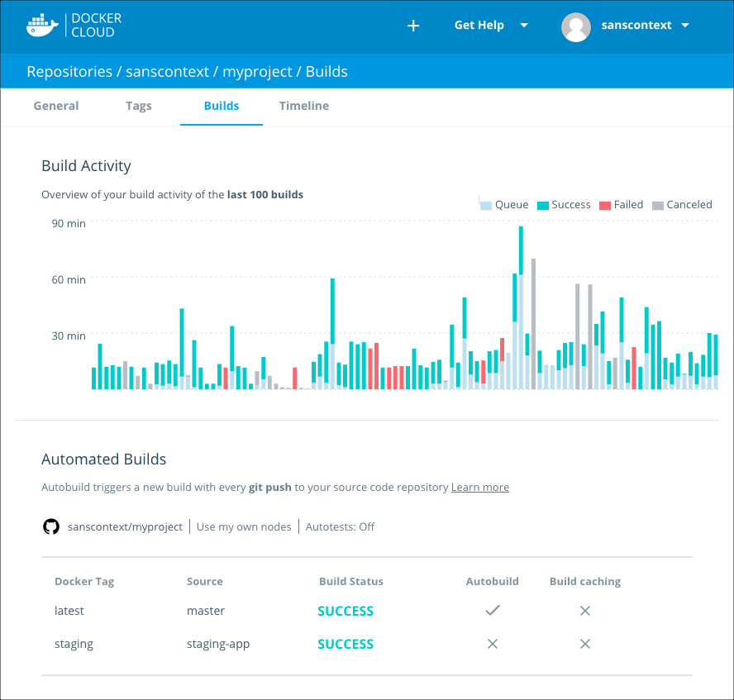
Task: Select the Success legend swatch in Build Activity
Action: 541,204
